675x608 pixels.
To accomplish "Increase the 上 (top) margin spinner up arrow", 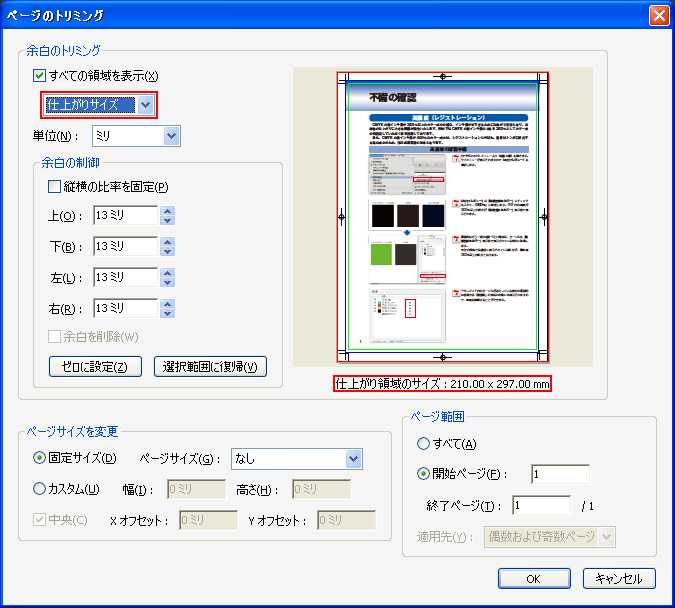I will (x=167, y=211).
